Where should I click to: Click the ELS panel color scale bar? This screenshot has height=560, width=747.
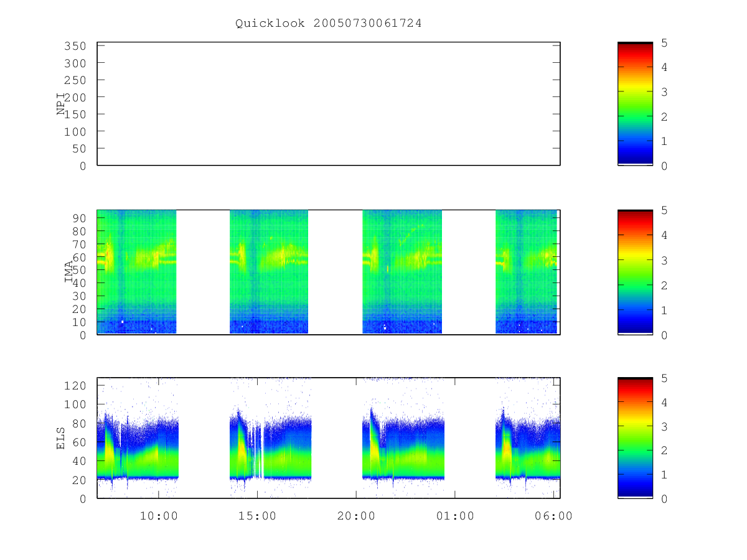point(635,437)
